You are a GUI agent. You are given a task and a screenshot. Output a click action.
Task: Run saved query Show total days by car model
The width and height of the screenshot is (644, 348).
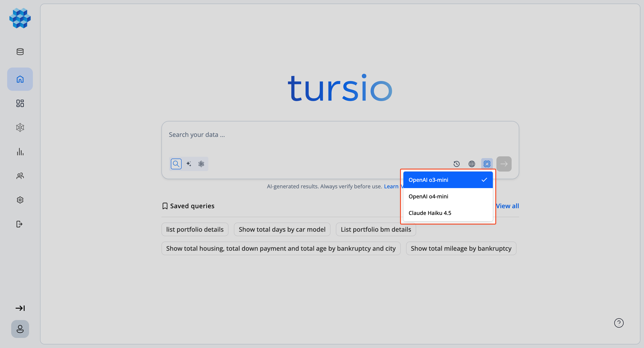[x=282, y=229]
